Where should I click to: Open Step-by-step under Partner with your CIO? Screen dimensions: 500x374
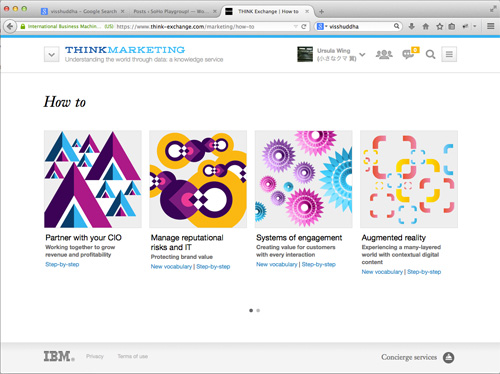point(62,264)
